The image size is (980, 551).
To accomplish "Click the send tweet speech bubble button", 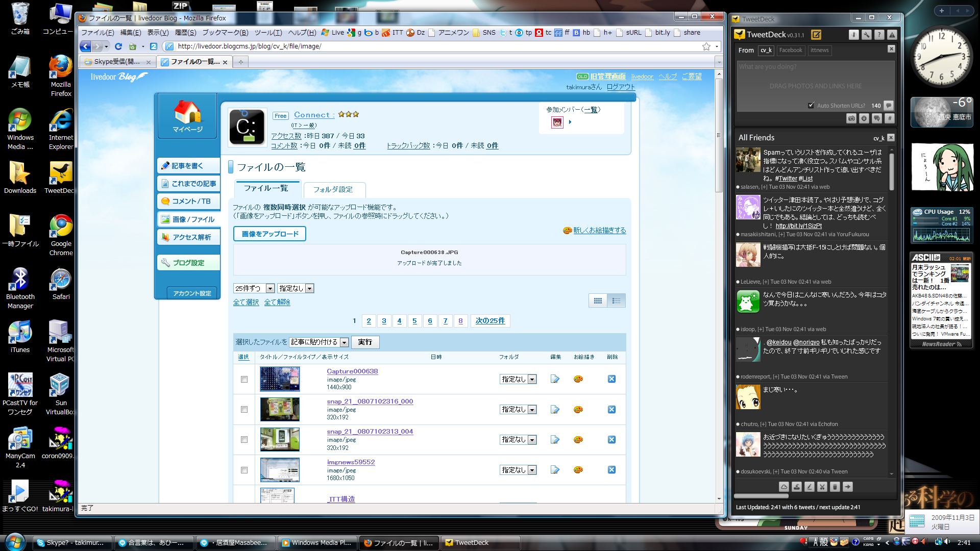I will (889, 106).
